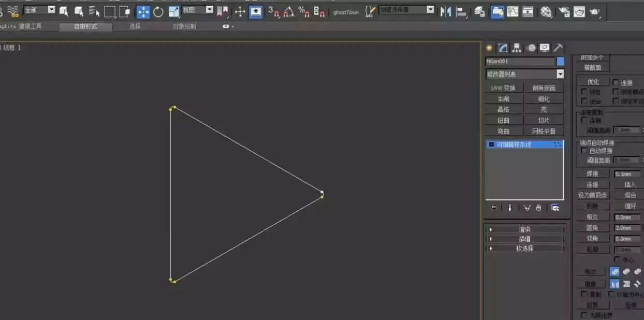Click the Use Pivot Point Center icon
Screen dimensions: 644x320
click(223, 11)
